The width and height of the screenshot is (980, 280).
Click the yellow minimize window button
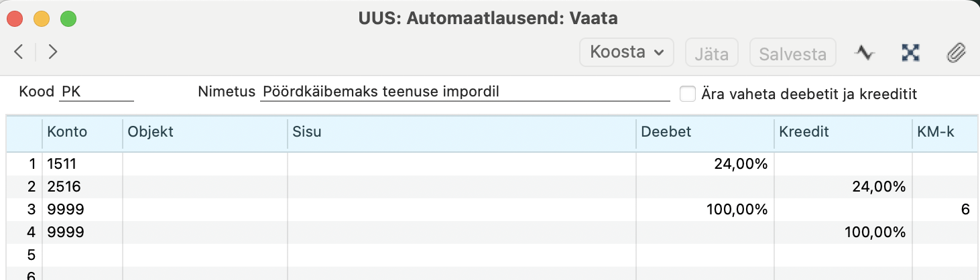(42, 19)
